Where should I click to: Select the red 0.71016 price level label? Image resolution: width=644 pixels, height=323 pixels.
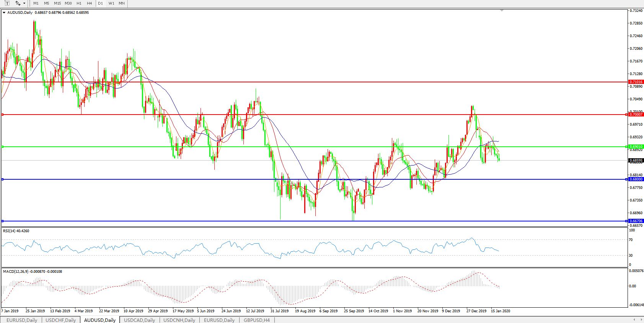pos(636,82)
